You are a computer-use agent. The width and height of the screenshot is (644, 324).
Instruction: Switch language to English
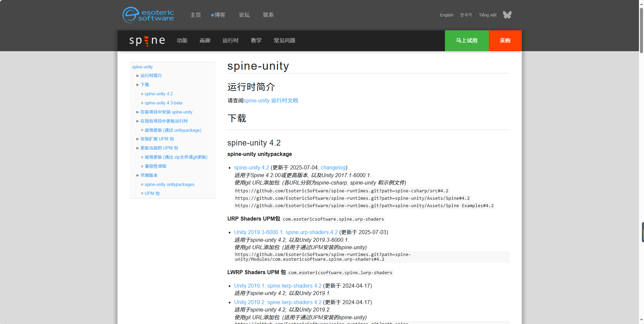[447, 15]
